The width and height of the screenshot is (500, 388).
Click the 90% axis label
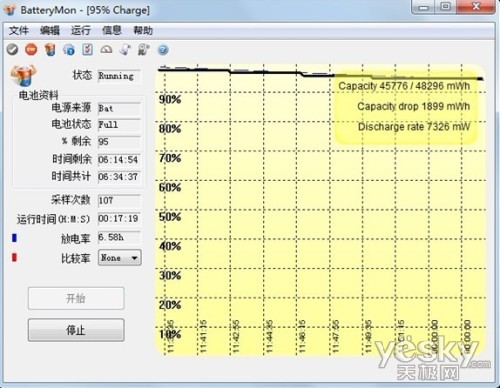[x=170, y=99]
